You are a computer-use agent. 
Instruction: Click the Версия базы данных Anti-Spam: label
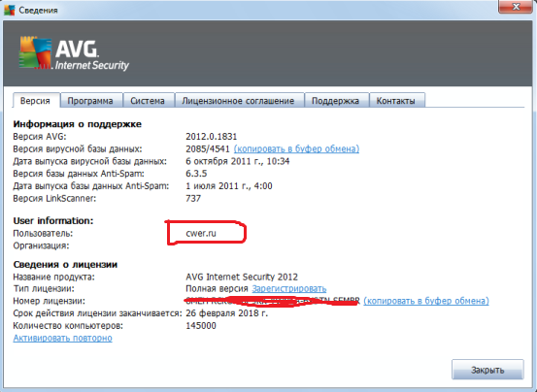pyautogui.click(x=79, y=174)
